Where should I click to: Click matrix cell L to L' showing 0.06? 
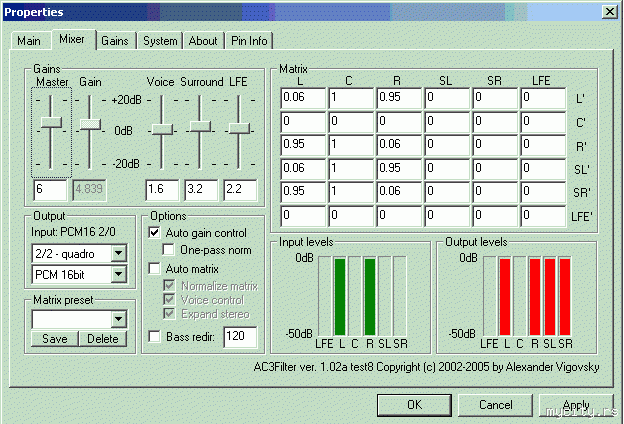click(303, 98)
